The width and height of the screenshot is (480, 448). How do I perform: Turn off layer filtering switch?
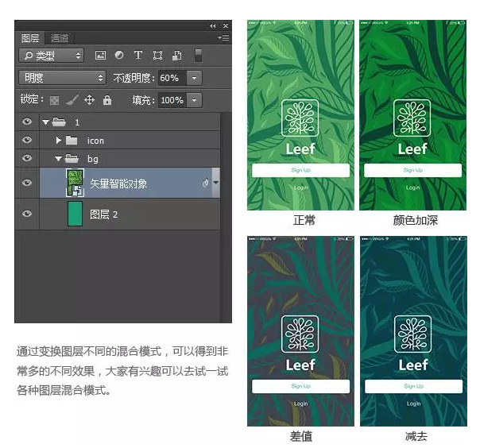198,56
